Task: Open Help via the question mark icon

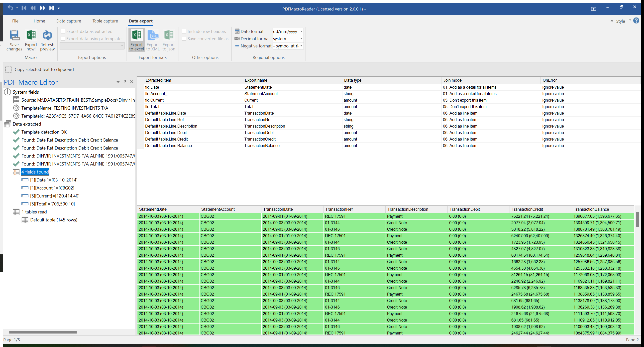Action: (x=637, y=20)
